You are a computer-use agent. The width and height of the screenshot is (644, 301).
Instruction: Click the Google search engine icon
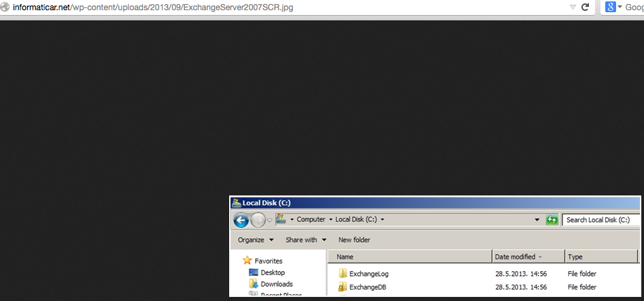(610, 7)
